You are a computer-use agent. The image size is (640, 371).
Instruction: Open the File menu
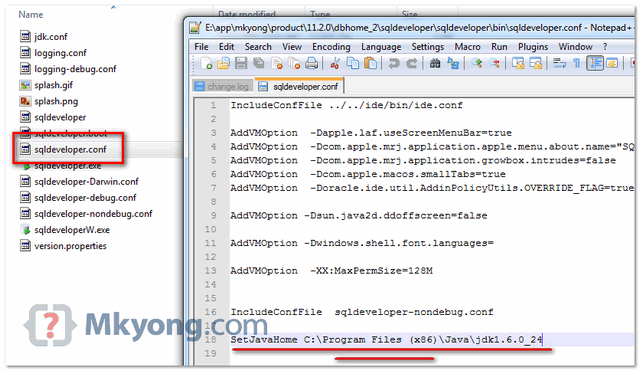[201, 47]
